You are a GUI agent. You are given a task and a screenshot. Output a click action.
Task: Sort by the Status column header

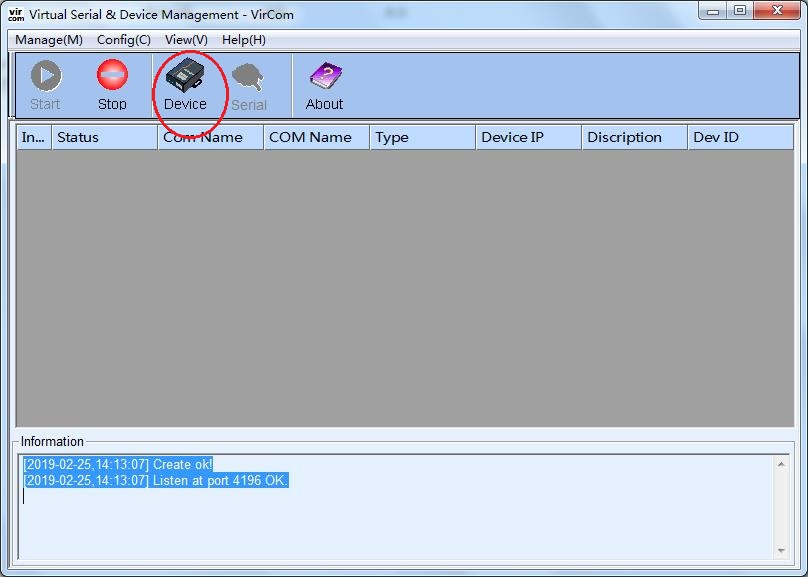pos(104,137)
